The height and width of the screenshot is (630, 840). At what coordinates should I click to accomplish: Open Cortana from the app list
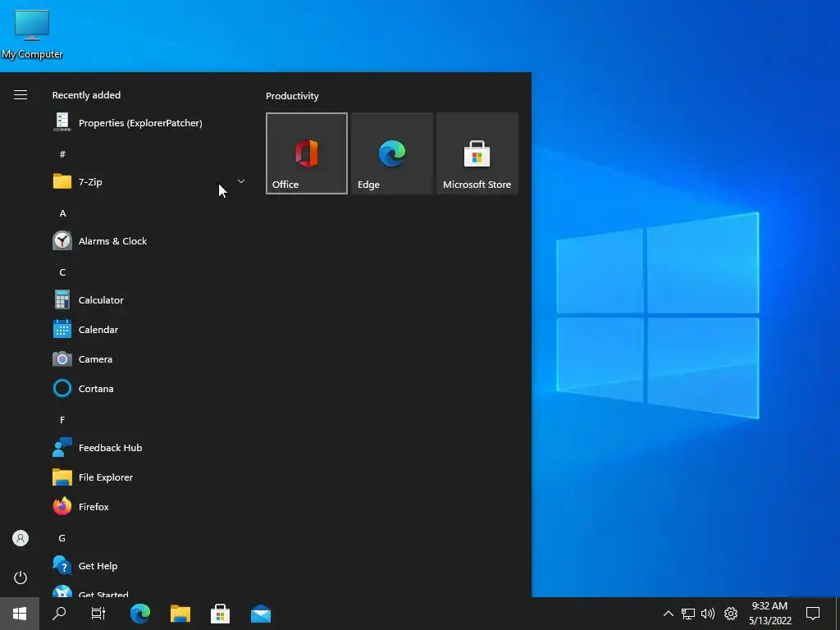[x=150, y=388]
